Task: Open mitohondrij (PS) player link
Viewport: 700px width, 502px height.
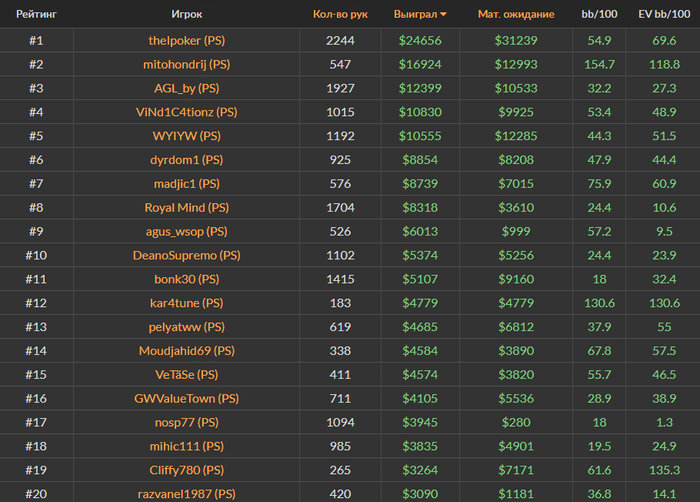Action: click(186, 64)
